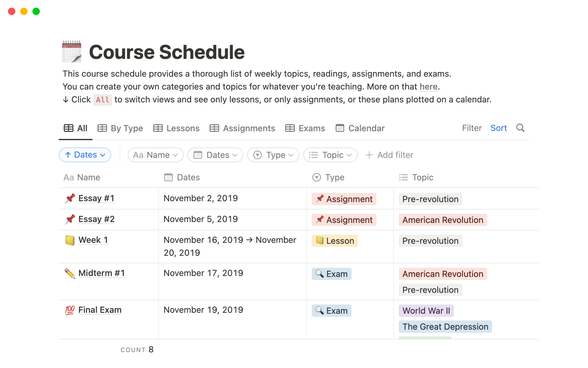Click the blue Sort button
Image resolution: width=588 pixels, height=368 pixels.
499,128
